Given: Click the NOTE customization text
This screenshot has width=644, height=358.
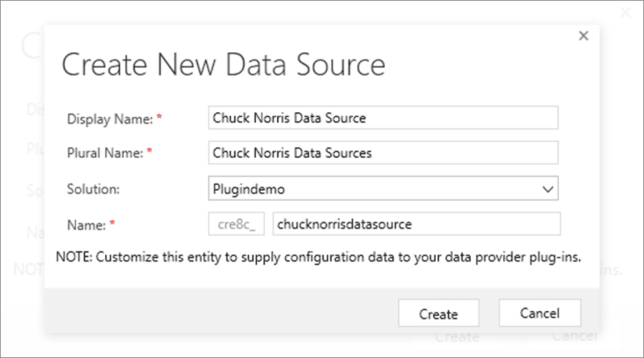Looking at the screenshot, I should pyautogui.click(x=318, y=256).
